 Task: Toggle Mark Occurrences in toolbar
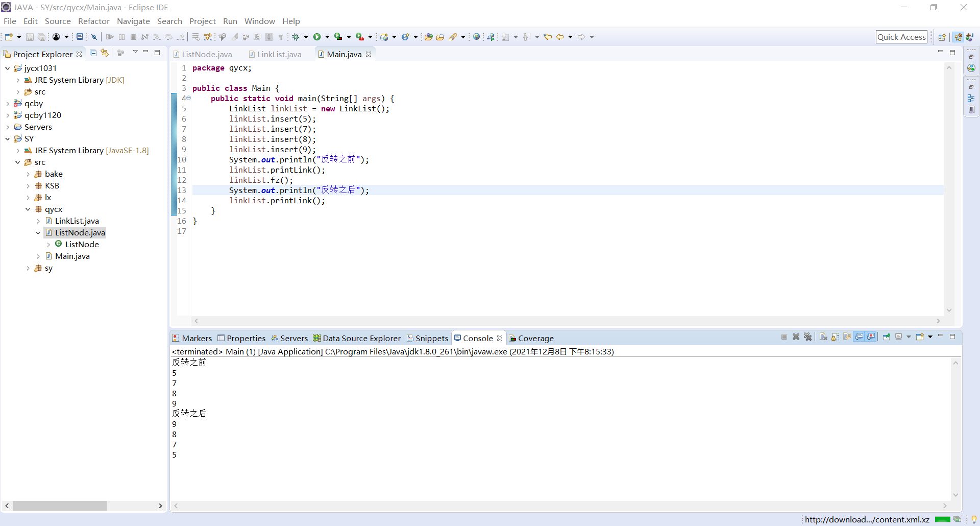[x=235, y=37]
